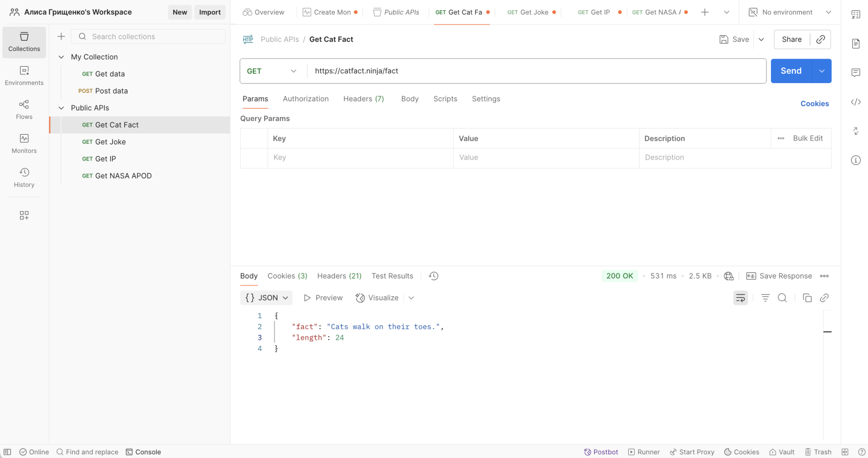
Task: Click the Preview button
Action: 323,297
